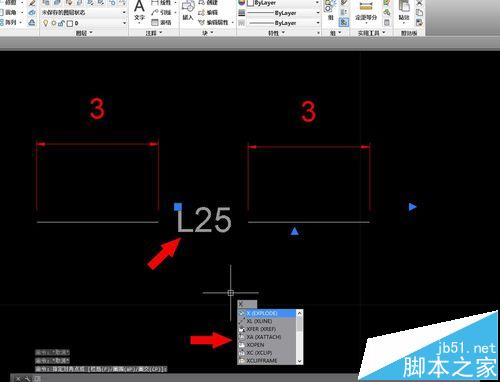Click the command line close X icon
The image size is (500, 382).
click(x=18, y=379)
